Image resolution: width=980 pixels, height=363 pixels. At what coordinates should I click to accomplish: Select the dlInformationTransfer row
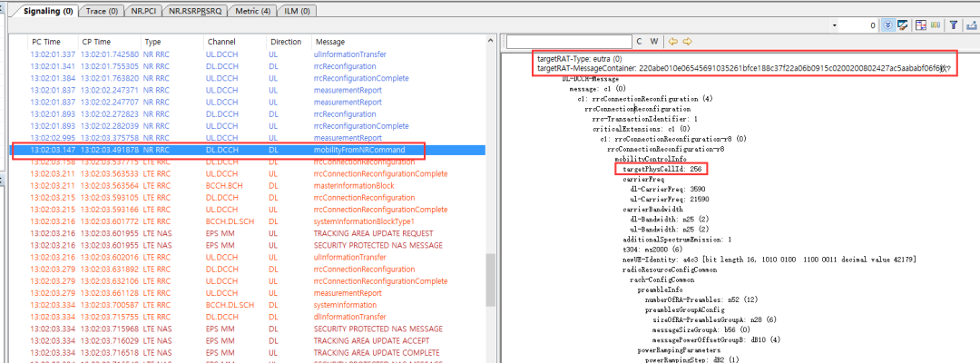click(248, 317)
